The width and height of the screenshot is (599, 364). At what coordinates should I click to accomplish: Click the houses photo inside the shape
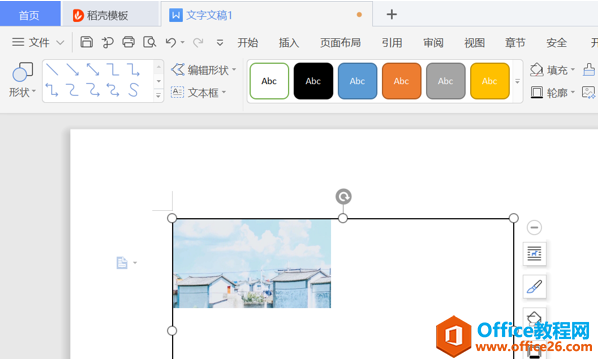(x=252, y=264)
